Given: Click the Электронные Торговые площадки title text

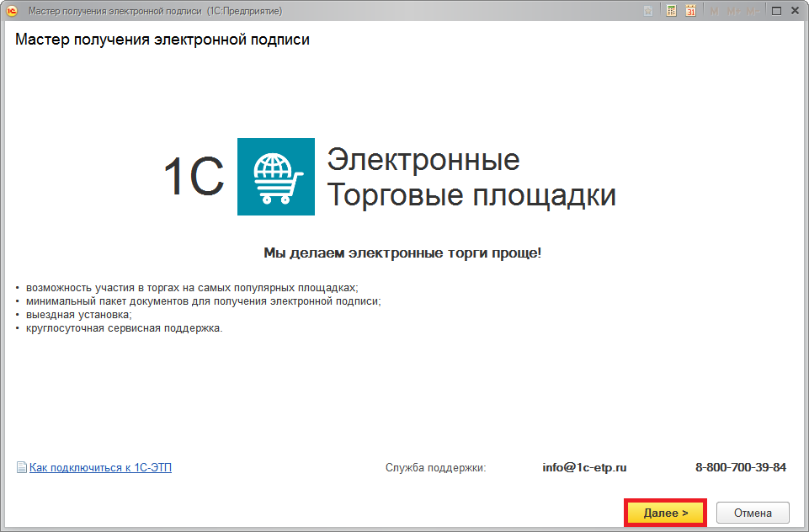Looking at the screenshot, I should (x=471, y=177).
